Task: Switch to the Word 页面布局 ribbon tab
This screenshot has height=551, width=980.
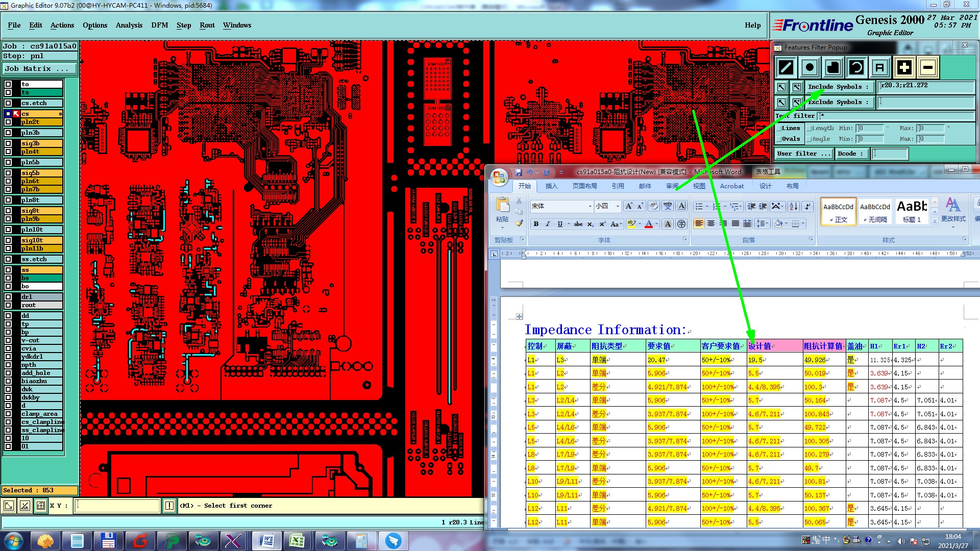Action: pyautogui.click(x=584, y=186)
